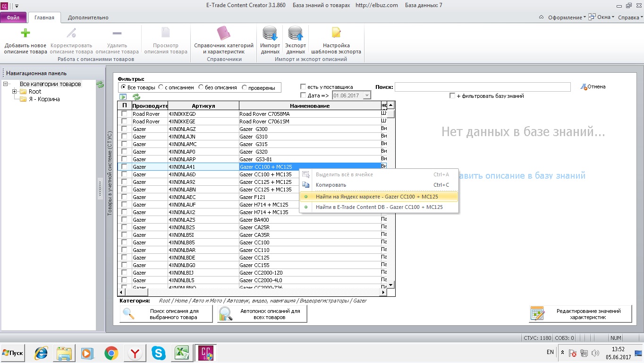Switch to the Дополнительно ribbon tab
This screenshot has width=644, height=363.
(x=88, y=17)
